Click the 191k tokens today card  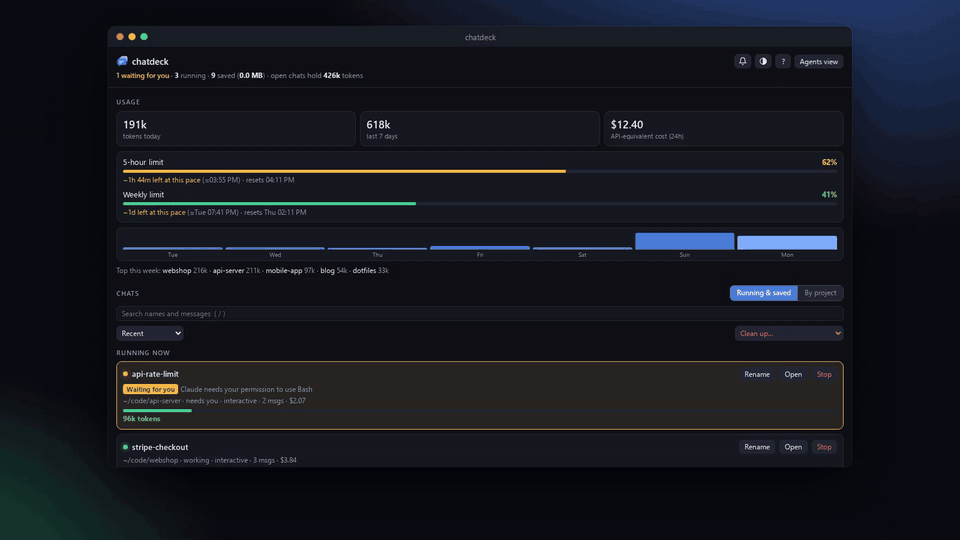tap(236, 129)
